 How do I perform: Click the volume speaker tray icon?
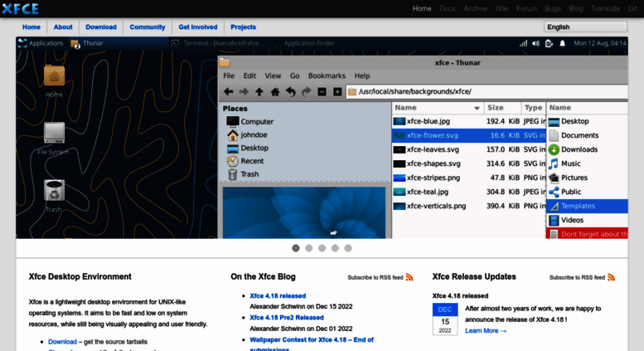tap(536, 43)
